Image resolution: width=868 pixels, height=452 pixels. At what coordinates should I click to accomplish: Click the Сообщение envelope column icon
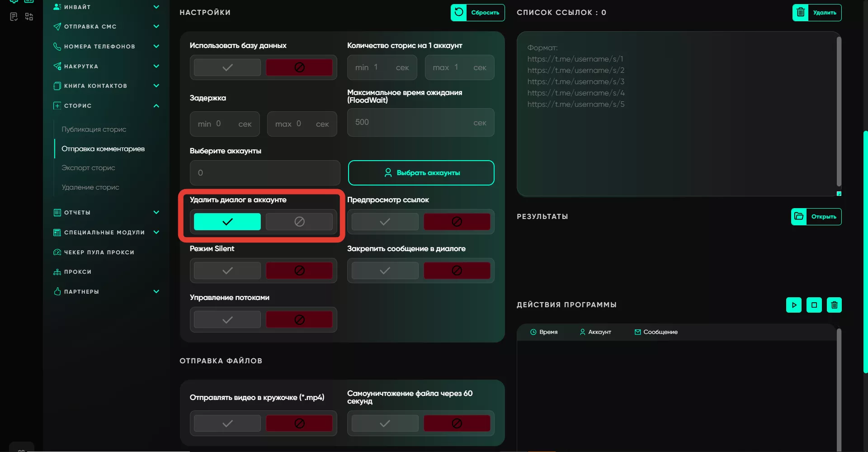click(637, 332)
